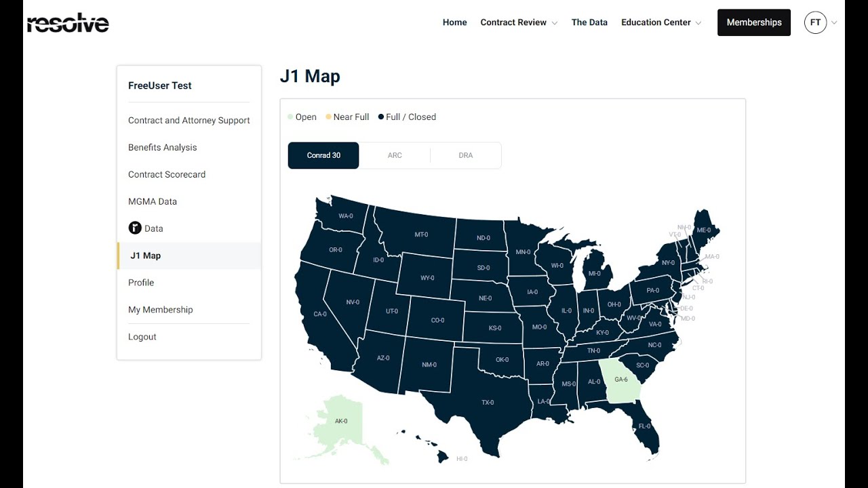Open the Education Center nav item

click(656, 22)
